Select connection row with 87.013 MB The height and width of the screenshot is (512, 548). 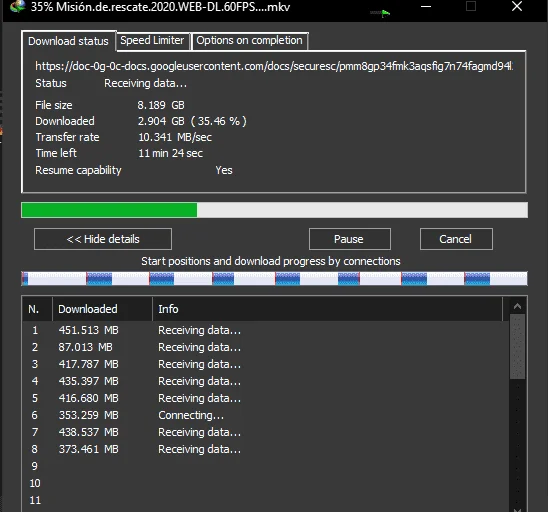(x=266, y=347)
